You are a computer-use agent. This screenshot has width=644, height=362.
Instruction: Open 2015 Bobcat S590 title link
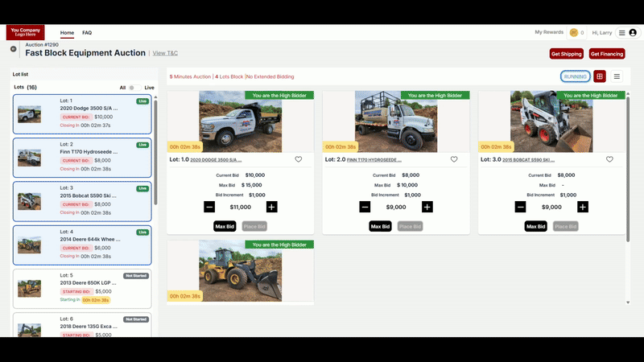pyautogui.click(x=529, y=160)
